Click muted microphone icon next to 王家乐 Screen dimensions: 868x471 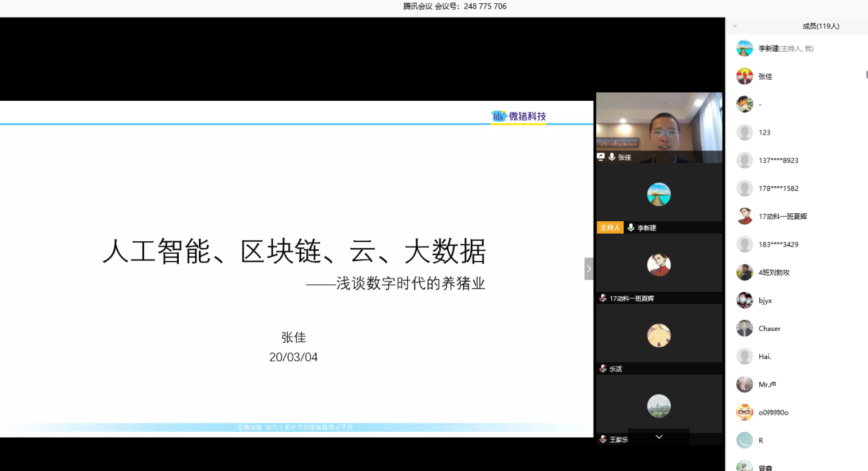pyautogui.click(x=603, y=440)
